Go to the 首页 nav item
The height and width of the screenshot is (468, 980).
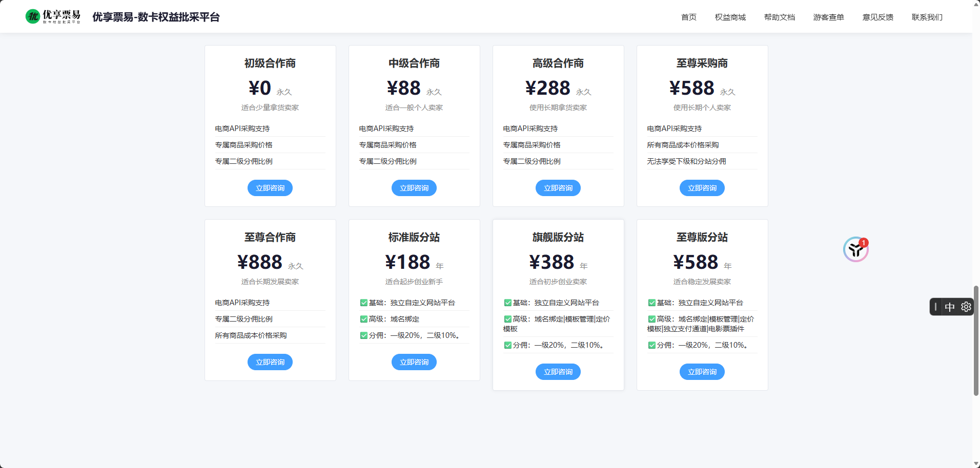(689, 17)
